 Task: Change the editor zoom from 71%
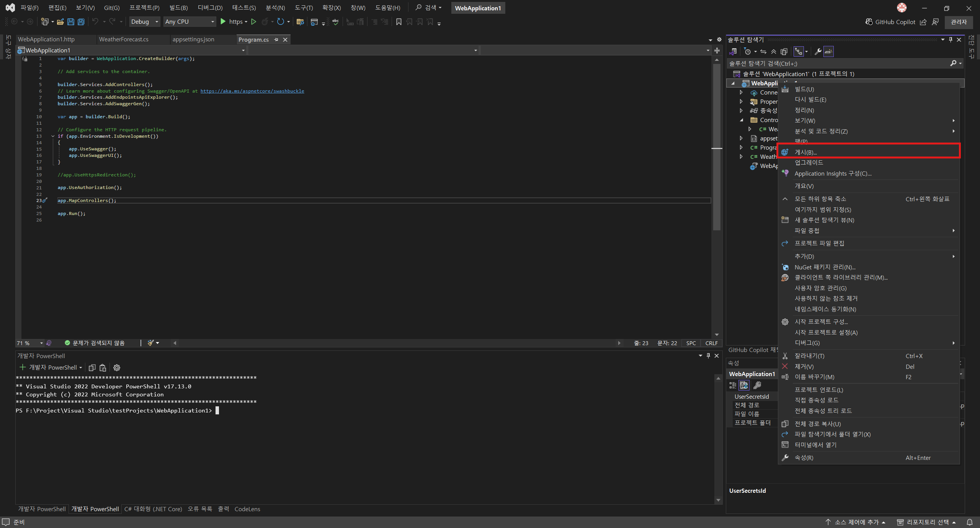[29, 343]
